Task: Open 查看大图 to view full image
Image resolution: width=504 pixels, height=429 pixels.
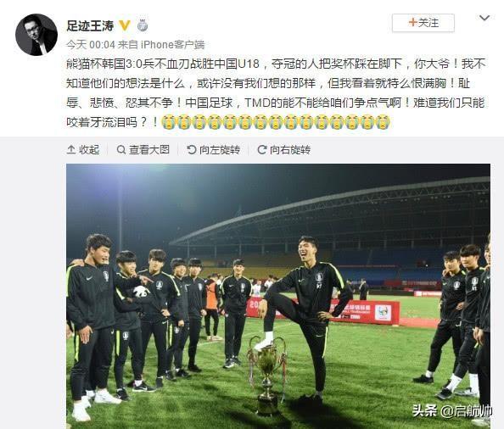Action: [143, 149]
